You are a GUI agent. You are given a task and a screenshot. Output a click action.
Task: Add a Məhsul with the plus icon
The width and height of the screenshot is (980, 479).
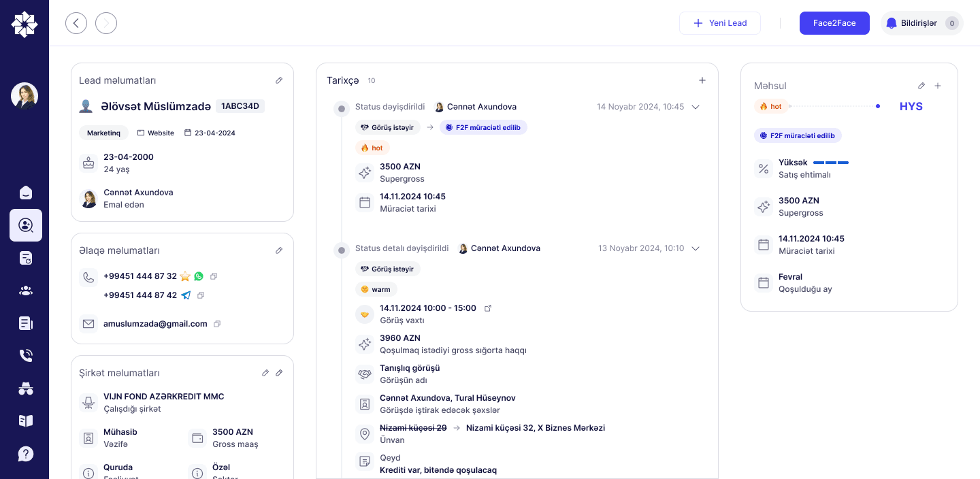click(938, 86)
